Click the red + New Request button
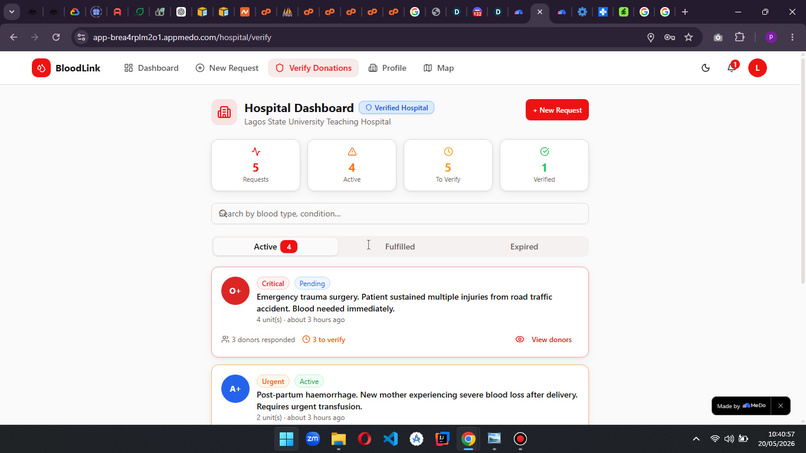Screen dimensions: 806x453 [x=557, y=110]
